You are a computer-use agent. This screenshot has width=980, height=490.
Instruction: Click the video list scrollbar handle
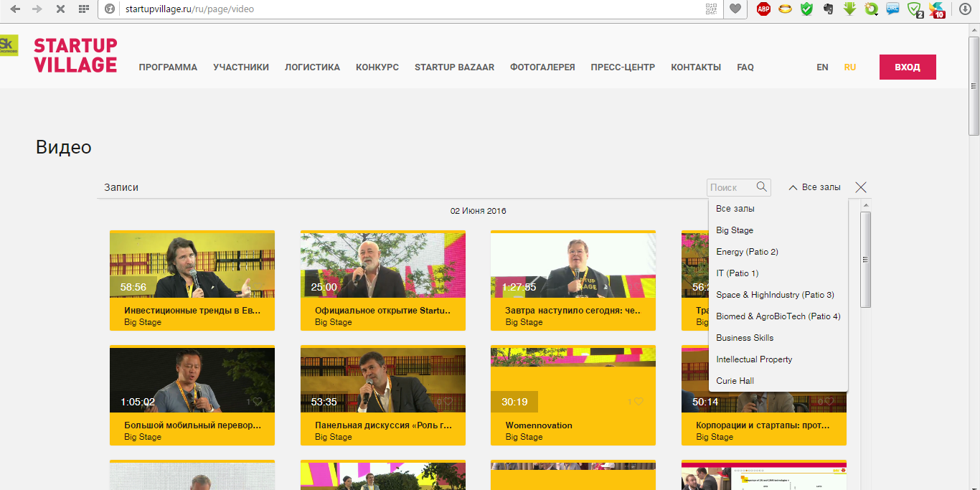(x=866, y=259)
